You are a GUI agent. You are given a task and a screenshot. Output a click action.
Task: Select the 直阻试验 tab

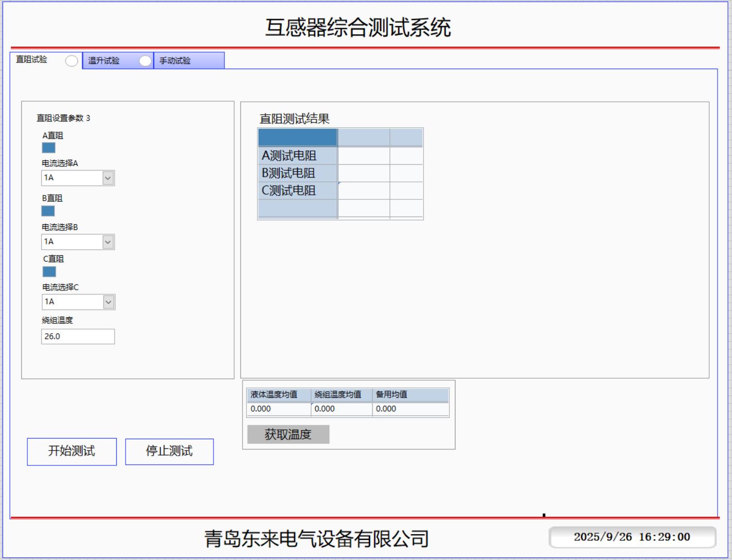[x=32, y=60]
